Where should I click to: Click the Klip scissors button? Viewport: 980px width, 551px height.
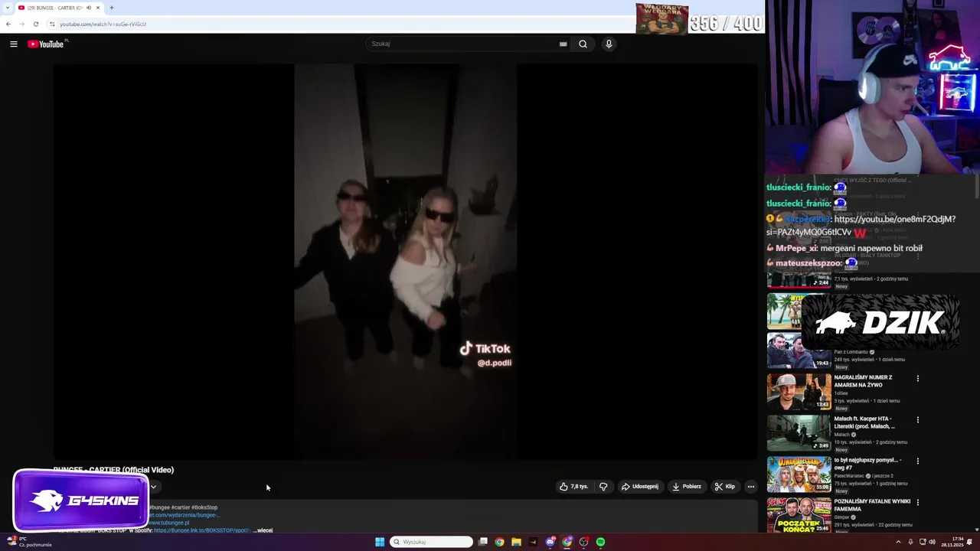click(x=725, y=487)
